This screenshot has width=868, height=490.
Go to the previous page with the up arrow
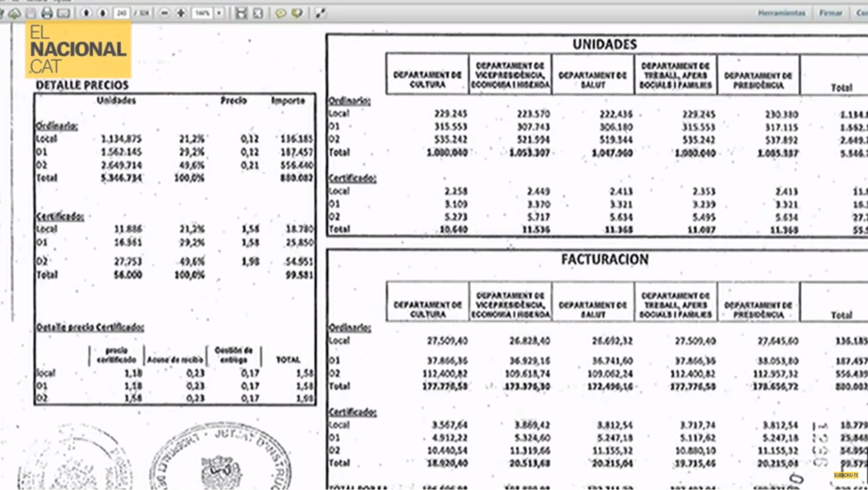point(86,13)
